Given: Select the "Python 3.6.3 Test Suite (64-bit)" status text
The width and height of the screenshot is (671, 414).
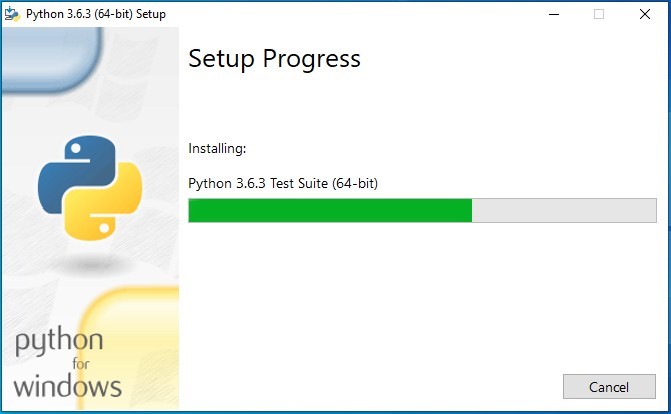Looking at the screenshot, I should tap(283, 183).
